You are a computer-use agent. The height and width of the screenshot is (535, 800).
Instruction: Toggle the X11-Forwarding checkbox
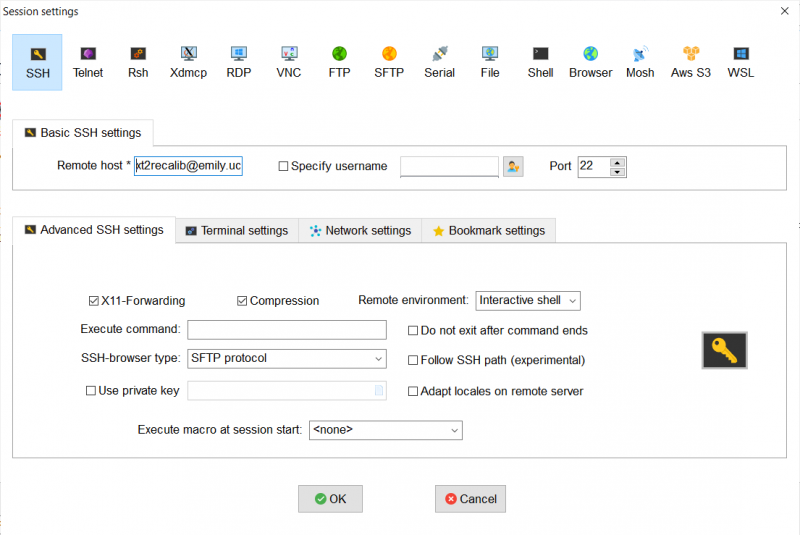pyautogui.click(x=93, y=301)
